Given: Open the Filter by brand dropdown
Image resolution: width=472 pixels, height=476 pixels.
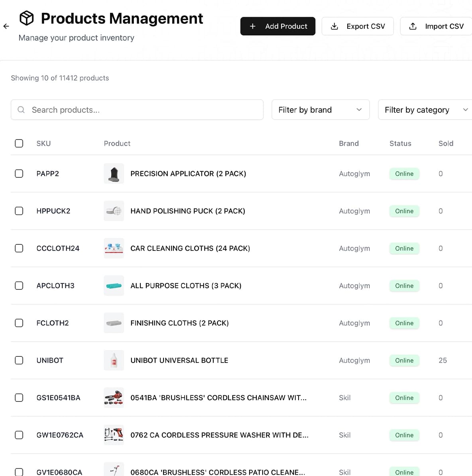Looking at the screenshot, I should (x=320, y=110).
